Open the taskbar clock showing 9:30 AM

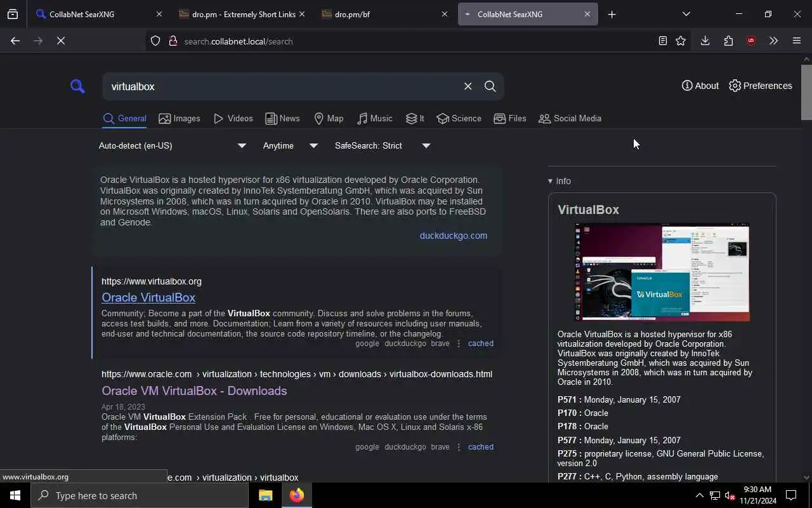pyautogui.click(x=757, y=495)
